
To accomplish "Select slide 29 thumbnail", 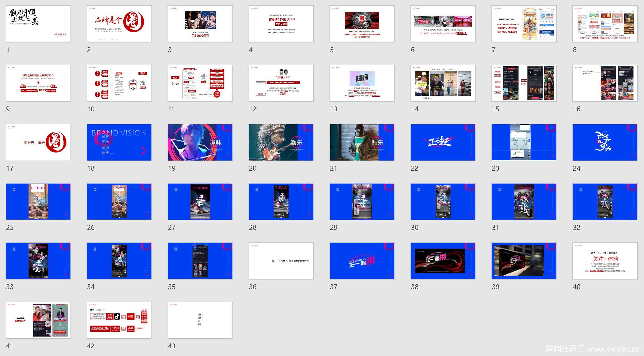I will 362,202.
